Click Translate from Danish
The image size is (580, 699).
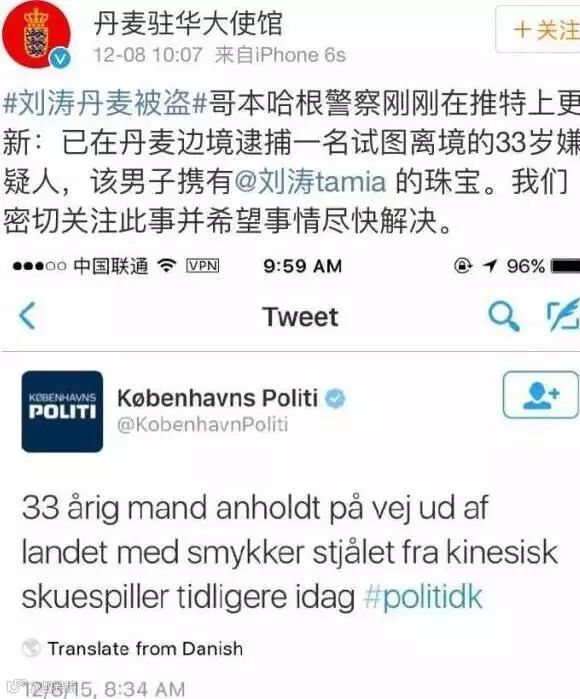click(x=145, y=649)
